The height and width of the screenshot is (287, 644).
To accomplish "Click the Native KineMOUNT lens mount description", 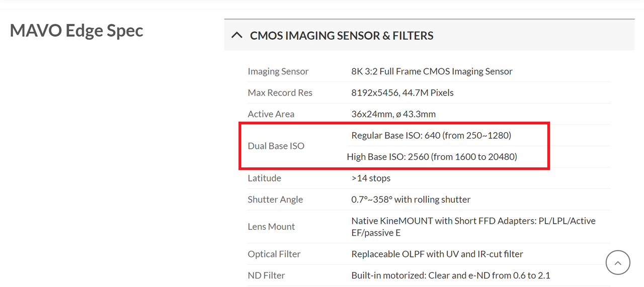I will [473, 227].
